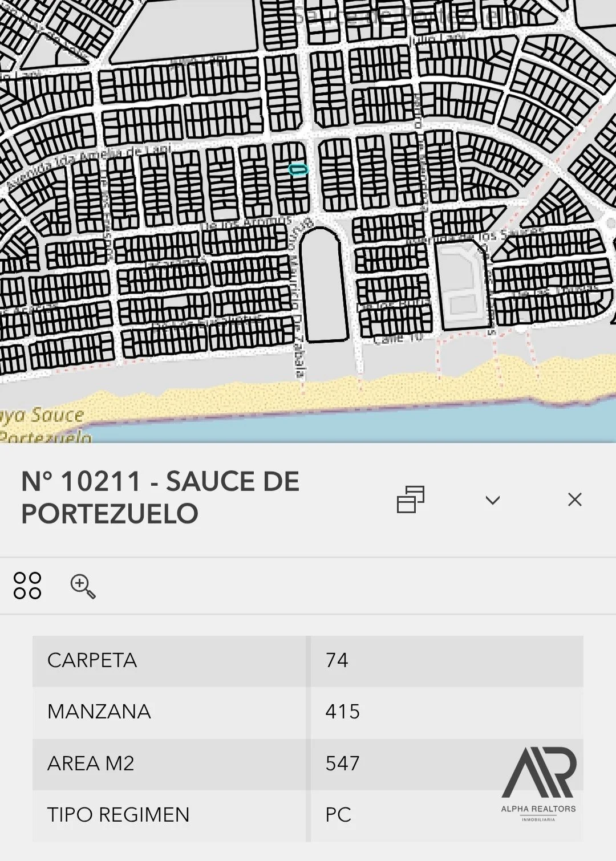Image resolution: width=616 pixels, height=861 pixels.
Task: Select the MANZANA row label
Action: tap(99, 712)
